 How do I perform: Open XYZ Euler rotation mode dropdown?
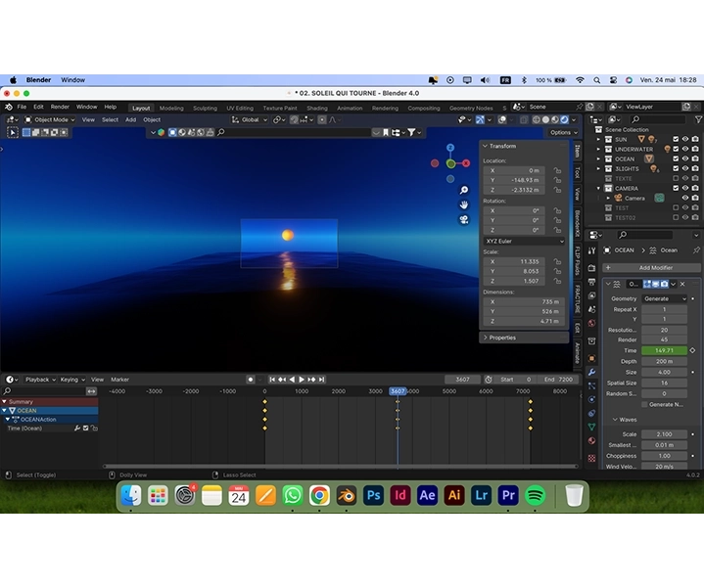pyautogui.click(x=524, y=242)
